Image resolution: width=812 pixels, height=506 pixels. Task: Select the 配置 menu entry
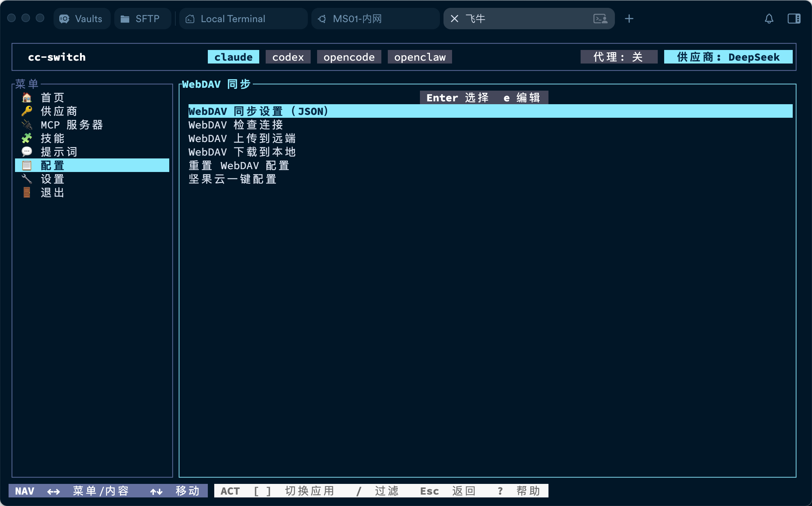click(92, 165)
